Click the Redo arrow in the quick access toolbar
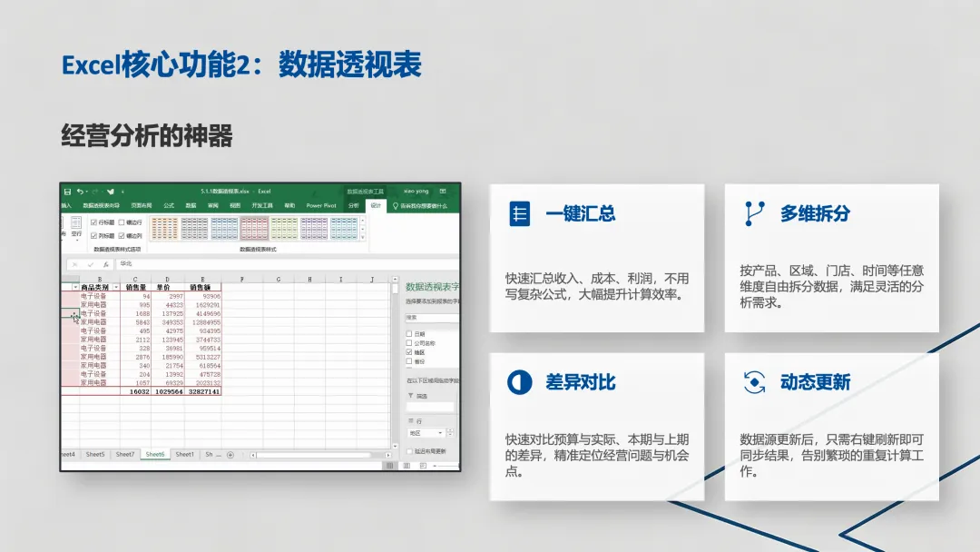The image size is (980, 552). (x=95, y=192)
